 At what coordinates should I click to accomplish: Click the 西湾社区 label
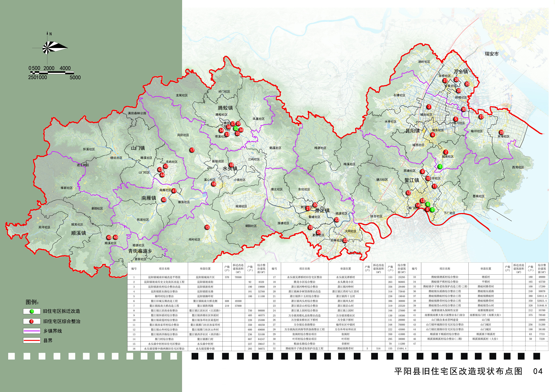[518, 167]
